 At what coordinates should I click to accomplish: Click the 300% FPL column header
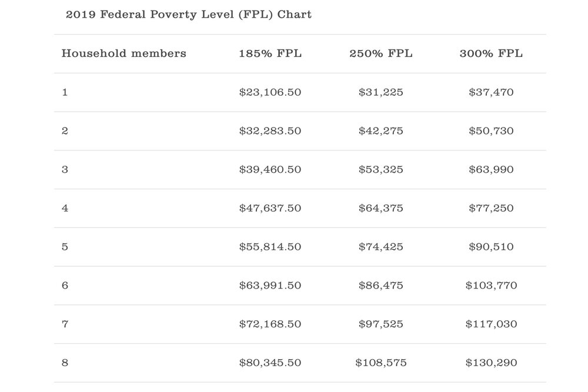[x=491, y=53]
